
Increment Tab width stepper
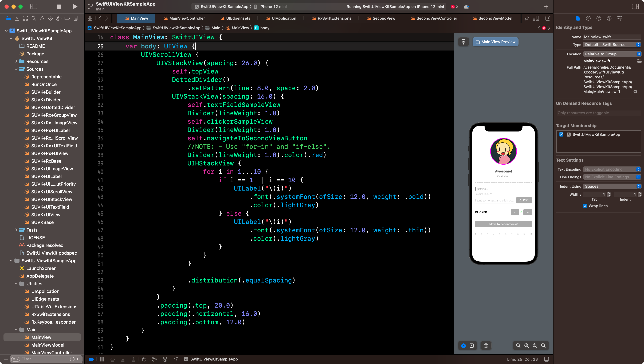point(609,193)
